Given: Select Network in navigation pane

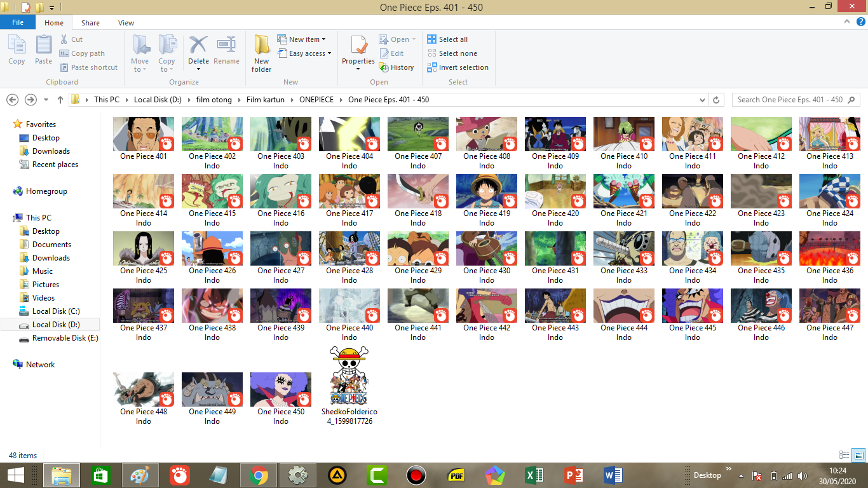Looking at the screenshot, I should coord(40,365).
